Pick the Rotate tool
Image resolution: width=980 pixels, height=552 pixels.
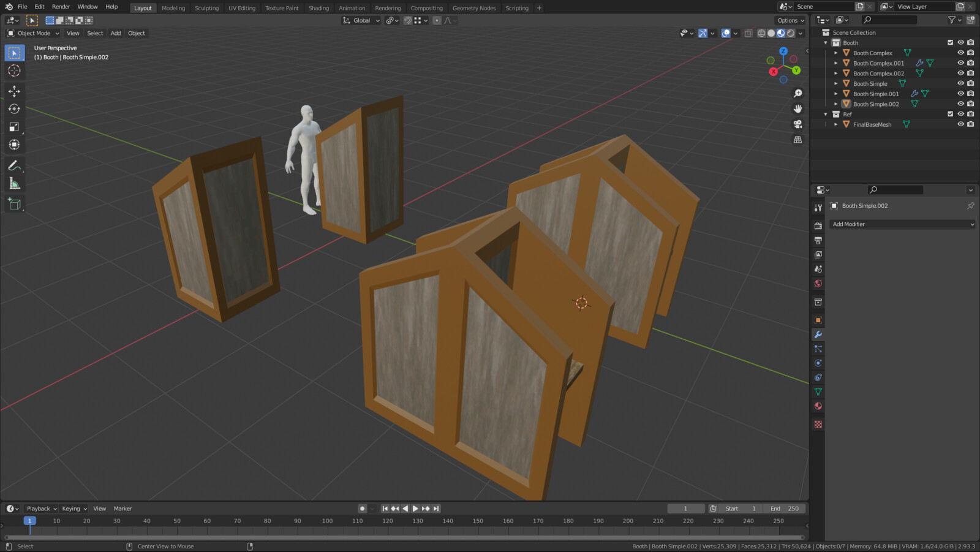15,109
